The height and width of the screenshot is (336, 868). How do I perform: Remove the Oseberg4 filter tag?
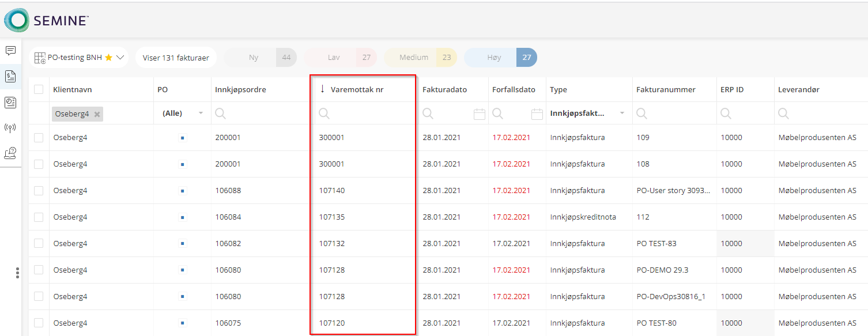click(x=97, y=115)
